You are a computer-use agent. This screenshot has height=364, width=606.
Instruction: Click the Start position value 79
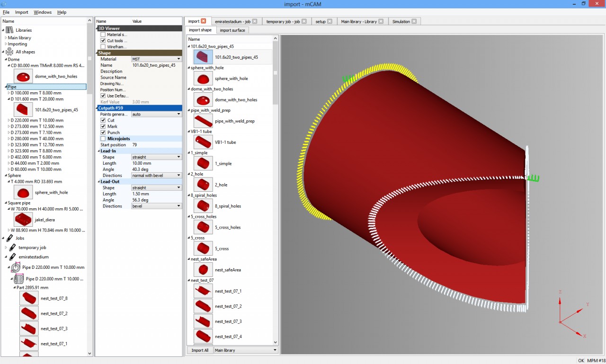[x=156, y=145]
